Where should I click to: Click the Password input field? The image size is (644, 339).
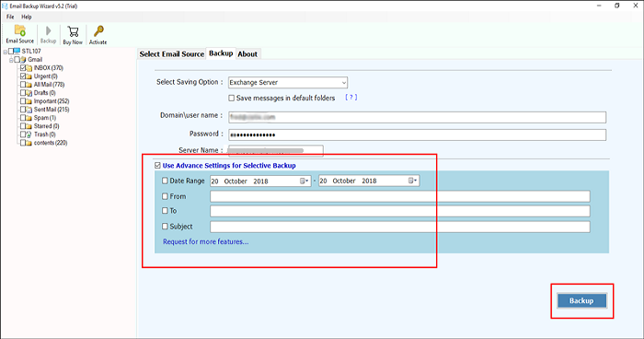[x=417, y=134]
